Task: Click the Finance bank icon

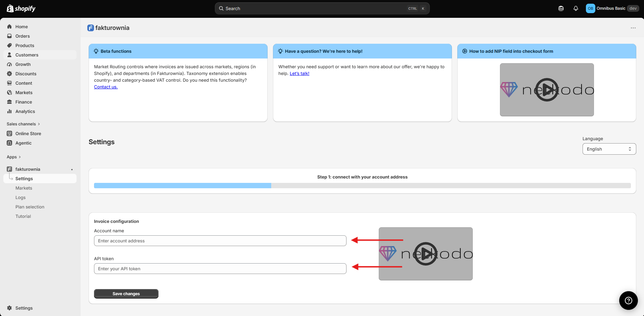Action: coord(9,102)
